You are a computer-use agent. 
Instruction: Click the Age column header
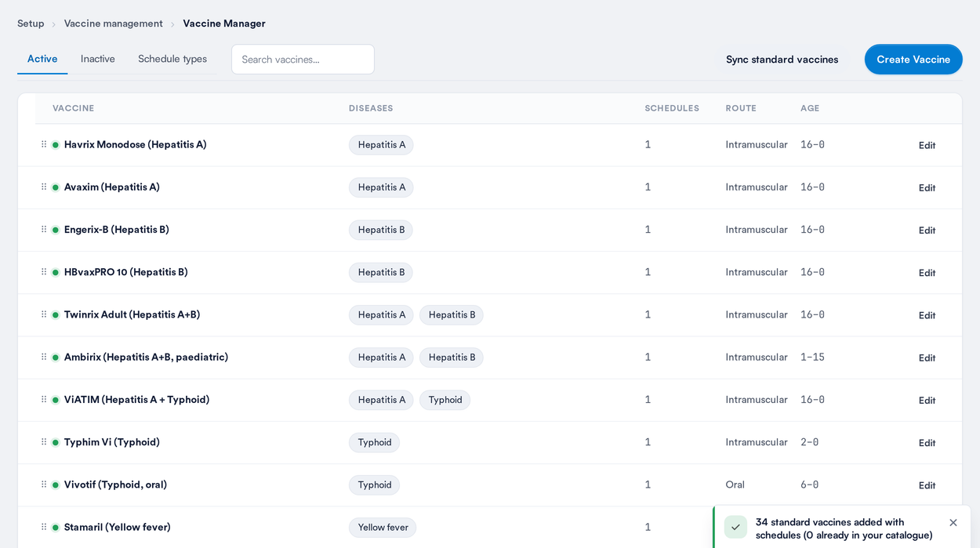click(810, 108)
